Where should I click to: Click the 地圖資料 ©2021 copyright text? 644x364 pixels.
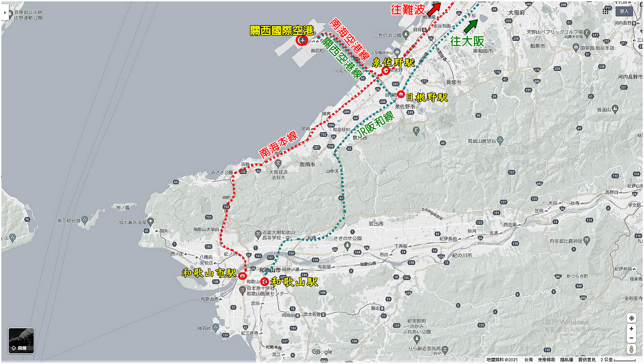[x=502, y=360]
